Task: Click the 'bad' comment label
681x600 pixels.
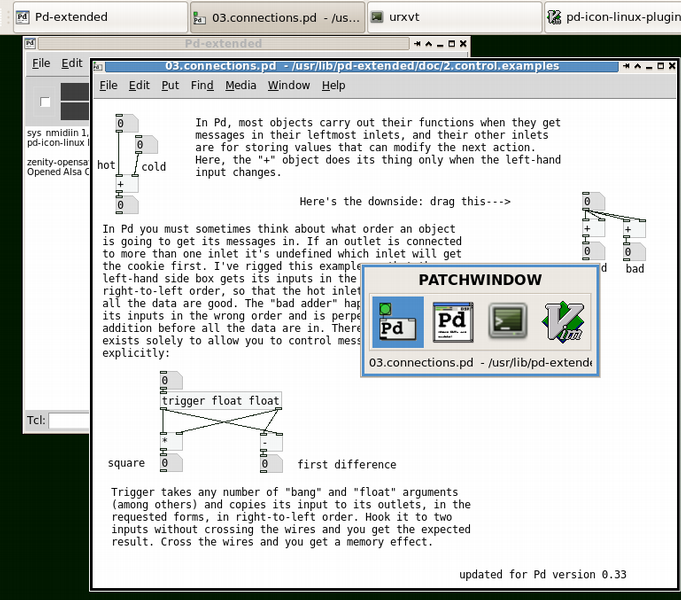Action: pyautogui.click(x=635, y=269)
